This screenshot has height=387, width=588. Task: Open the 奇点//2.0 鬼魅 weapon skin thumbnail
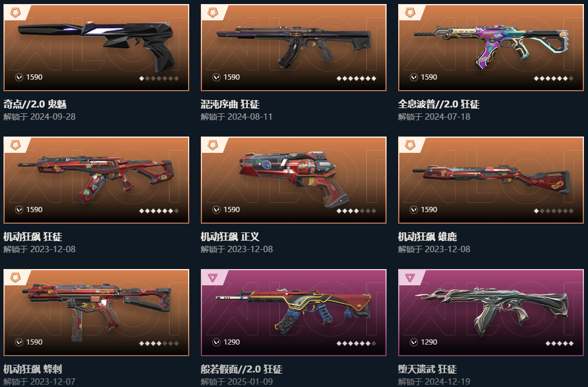96,48
